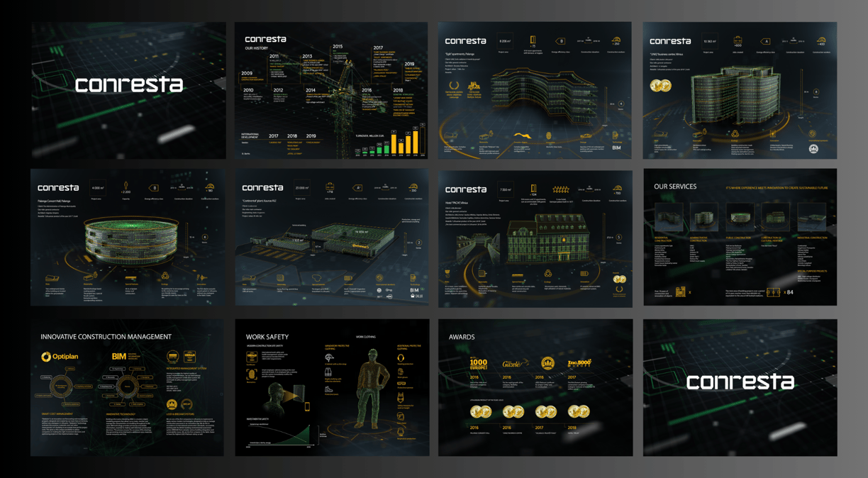The height and width of the screenshot is (478, 868).
Task: Open the Innovative Construction Management slide
Action: click(x=128, y=387)
